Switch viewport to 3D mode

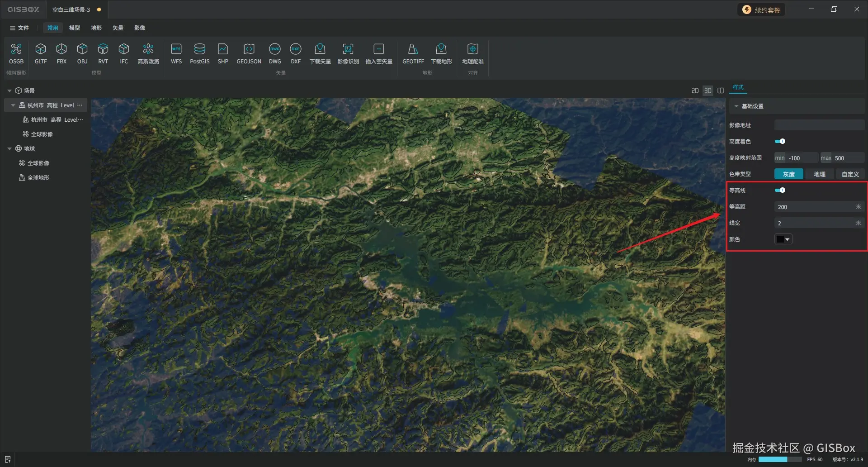coord(708,91)
